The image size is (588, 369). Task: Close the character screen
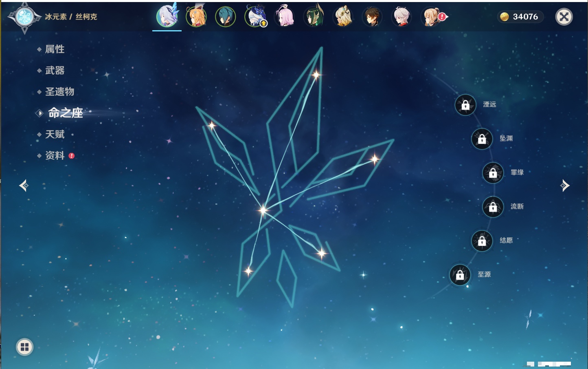(x=564, y=17)
